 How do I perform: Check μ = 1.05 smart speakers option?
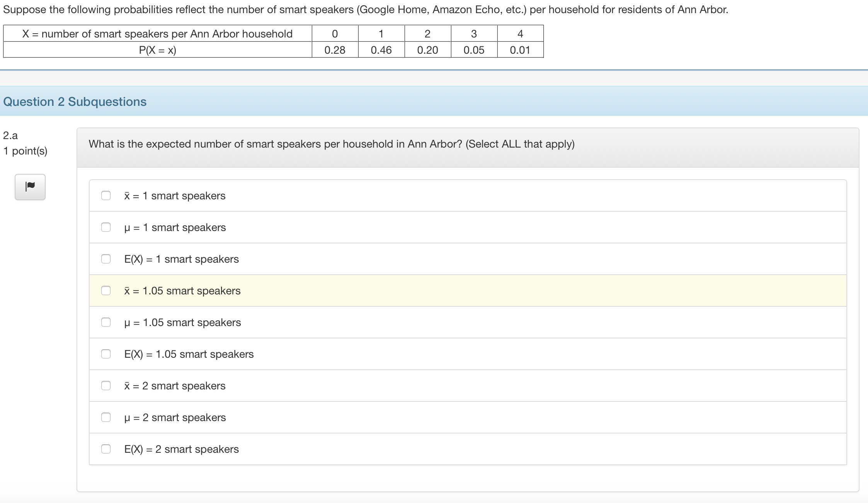pos(106,322)
